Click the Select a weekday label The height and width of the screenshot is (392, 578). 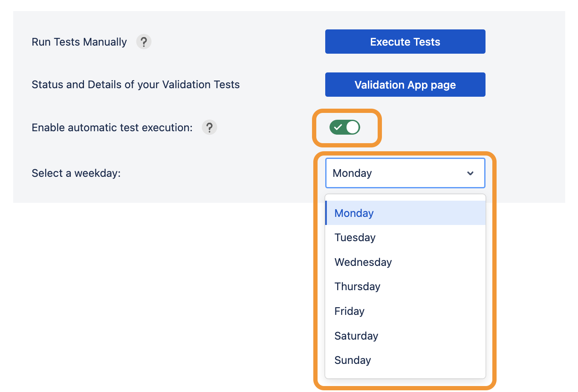[76, 173]
